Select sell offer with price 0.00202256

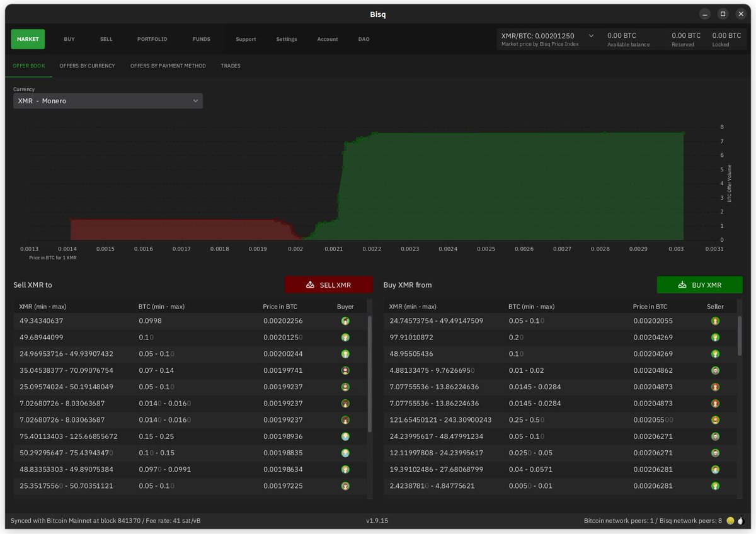(x=190, y=321)
